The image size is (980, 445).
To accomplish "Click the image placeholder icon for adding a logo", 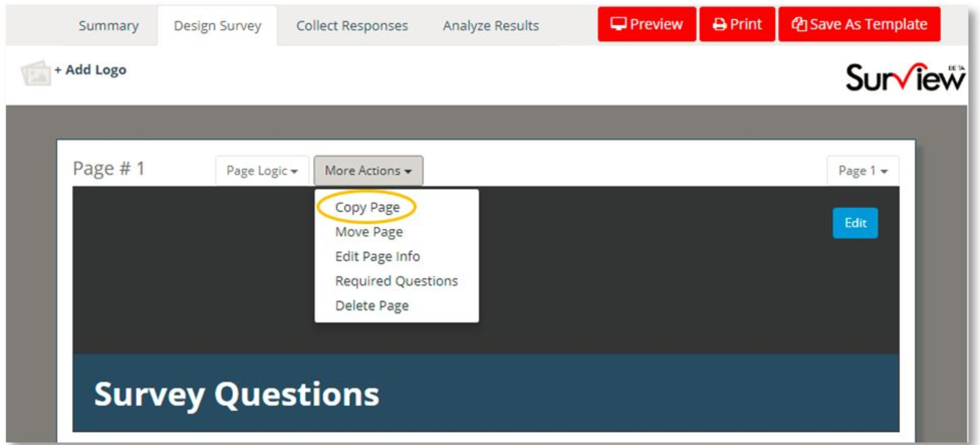I will (35, 73).
